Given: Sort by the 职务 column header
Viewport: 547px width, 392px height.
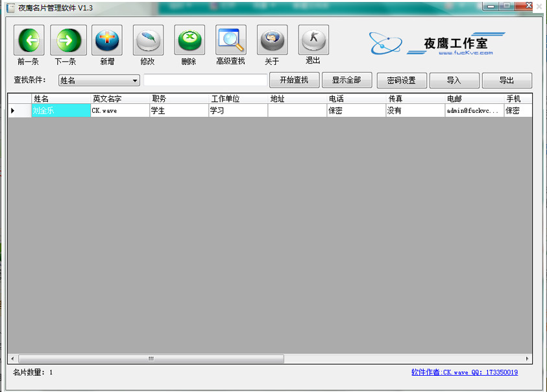Looking at the screenshot, I should (179, 99).
